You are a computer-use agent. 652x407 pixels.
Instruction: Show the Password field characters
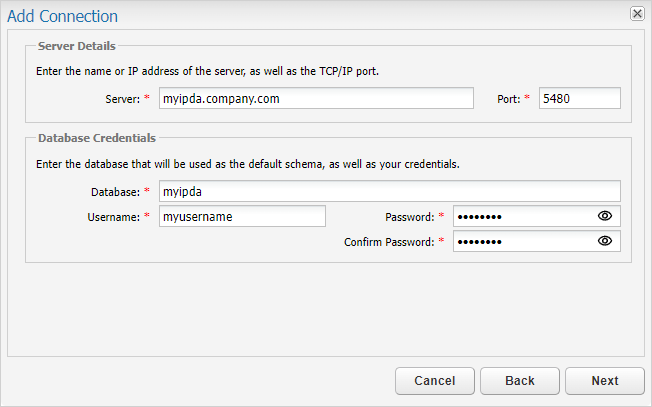point(604,216)
